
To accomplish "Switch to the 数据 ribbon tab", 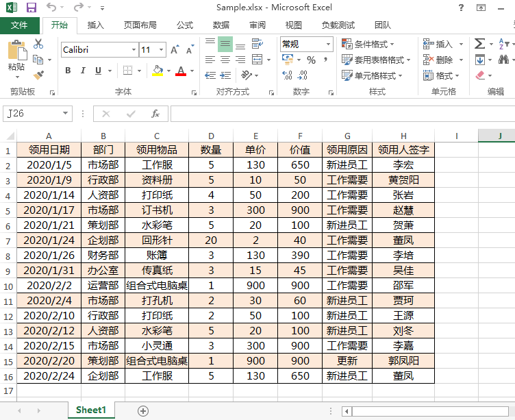I will click(221, 25).
